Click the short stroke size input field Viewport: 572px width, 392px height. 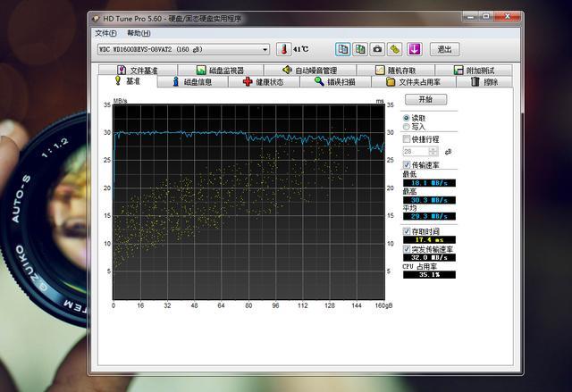[x=416, y=151]
